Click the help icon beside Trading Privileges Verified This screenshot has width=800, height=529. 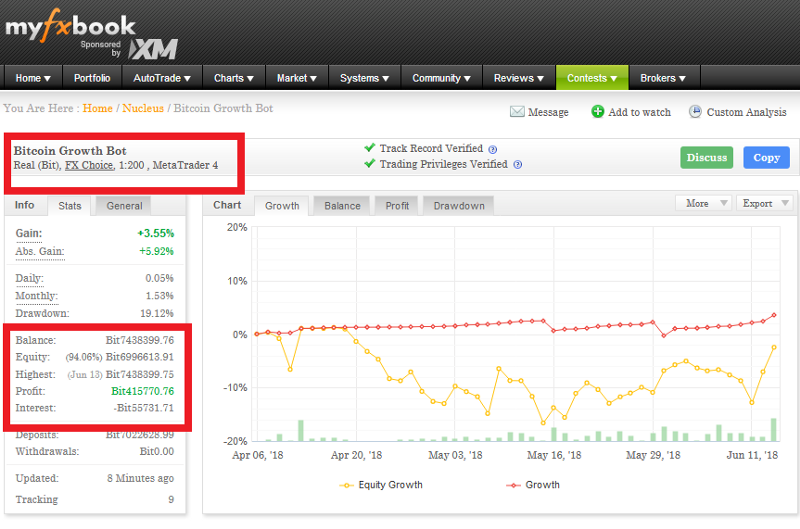[517, 165]
